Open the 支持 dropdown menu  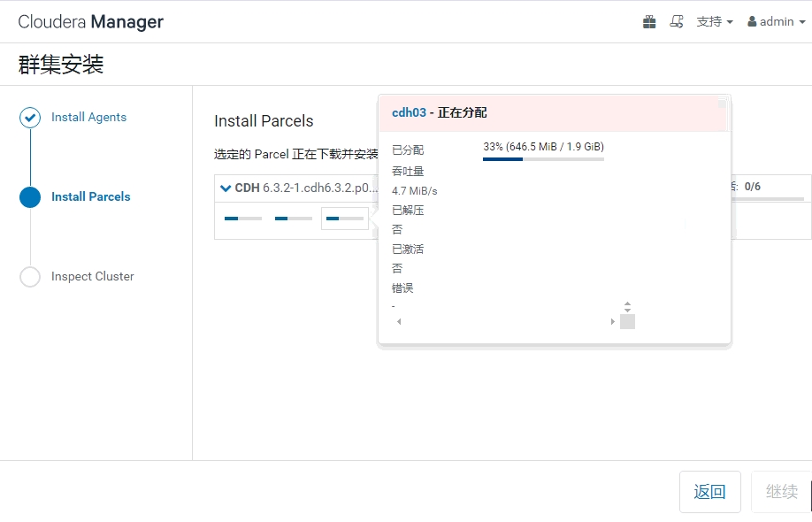click(x=715, y=22)
